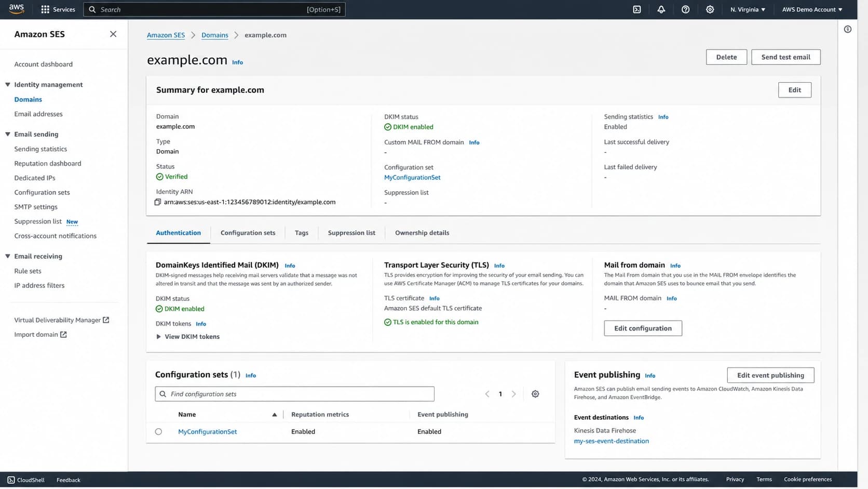Focus the top AWS search field
The height and width of the screenshot is (489, 868).
click(x=214, y=9)
